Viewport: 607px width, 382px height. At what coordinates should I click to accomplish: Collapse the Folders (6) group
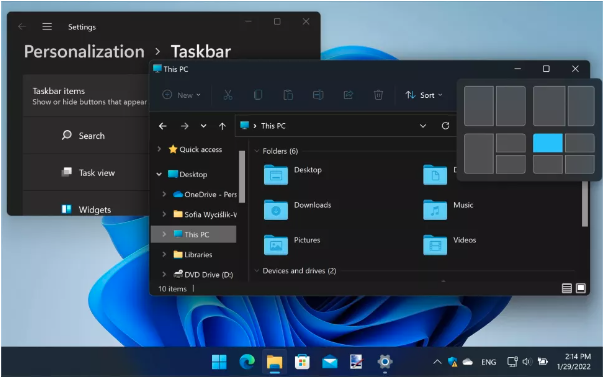(x=256, y=151)
